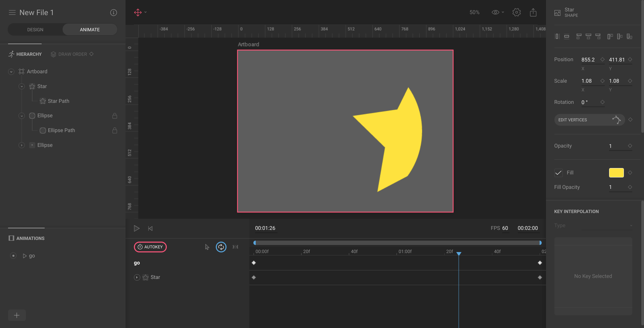Screen dimensions: 644x328
Task: Expand the second Ellipse node
Action: point(21,145)
